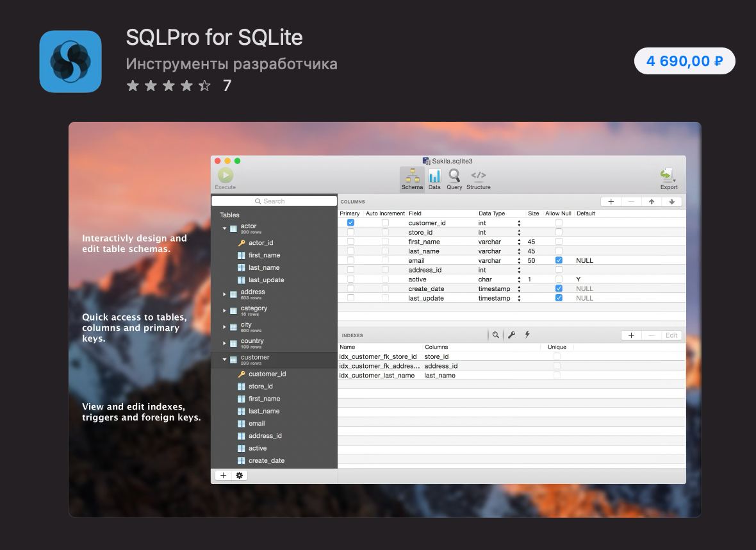Screen dimensions: 756x550
Task: Switch to the Structure view
Action: click(479, 179)
